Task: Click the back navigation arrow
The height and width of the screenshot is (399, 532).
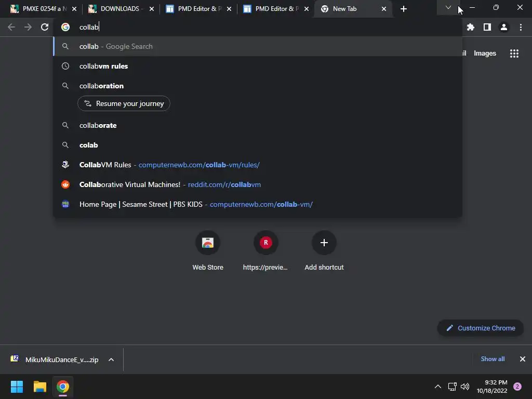Action: click(x=11, y=27)
